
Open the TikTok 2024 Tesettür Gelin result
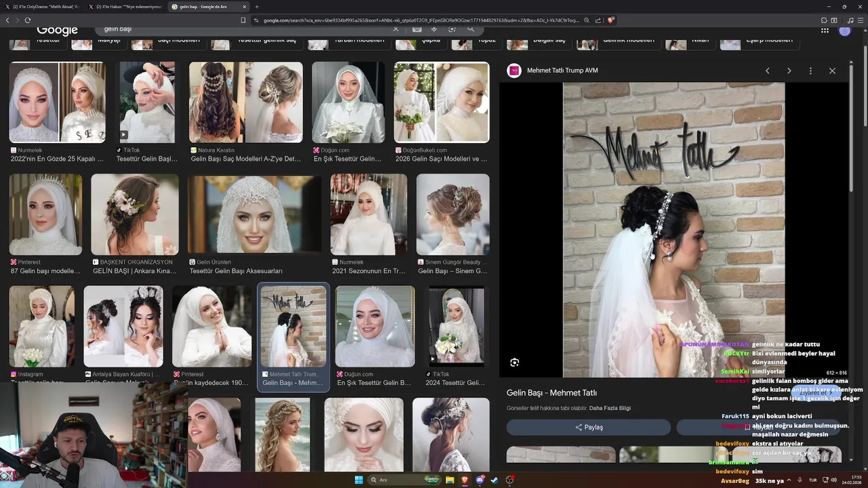click(457, 336)
